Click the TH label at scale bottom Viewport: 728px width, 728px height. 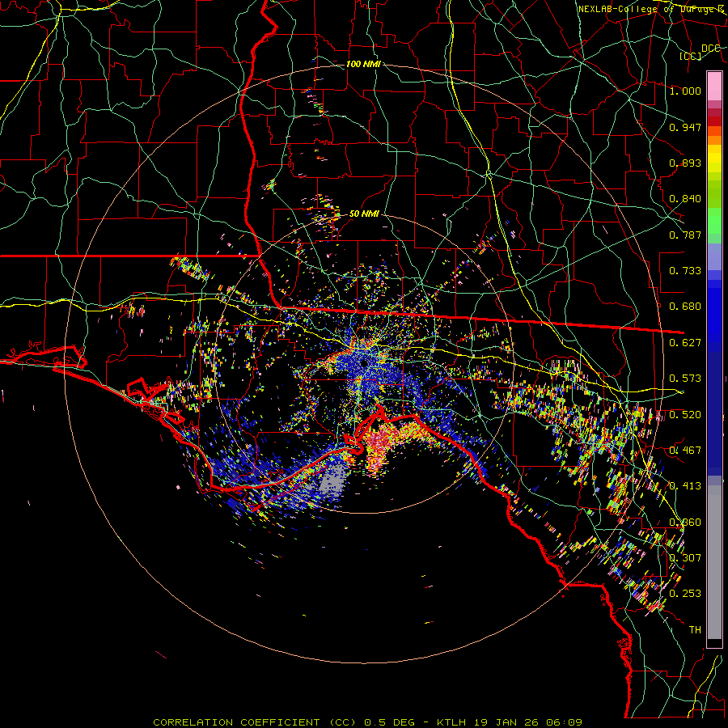tap(695, 630)
